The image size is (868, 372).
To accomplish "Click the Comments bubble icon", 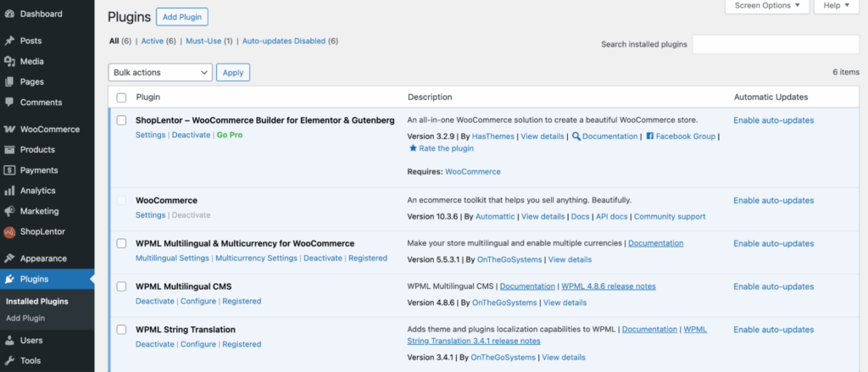I will pos(8,103).
